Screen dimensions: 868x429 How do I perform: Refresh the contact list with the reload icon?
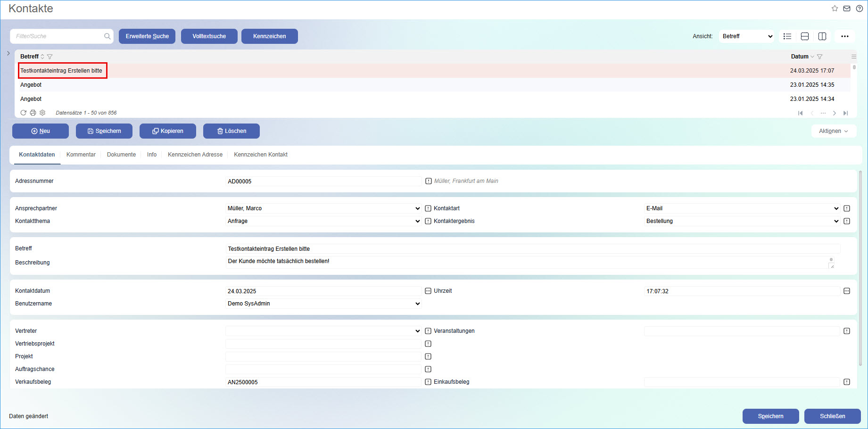tap(23, 113)
